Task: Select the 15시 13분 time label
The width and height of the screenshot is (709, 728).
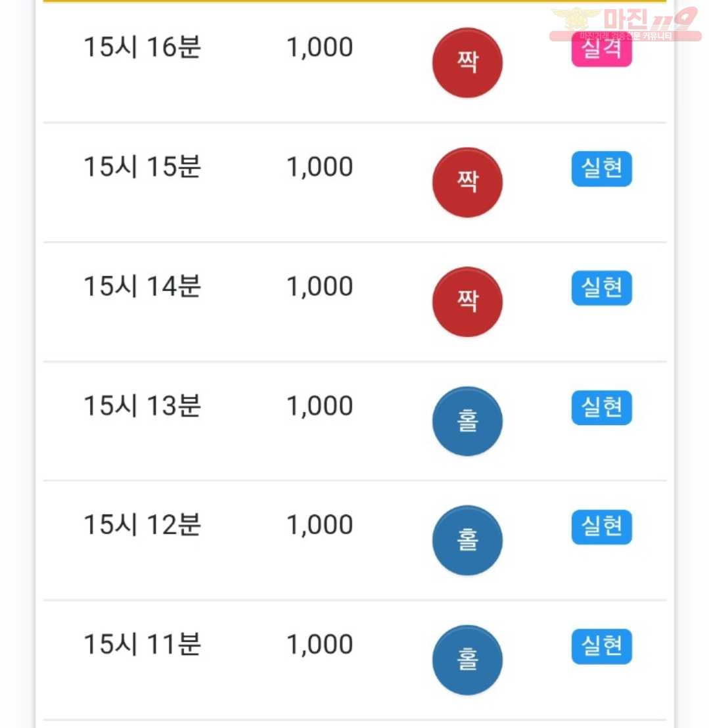Action: 142,405
